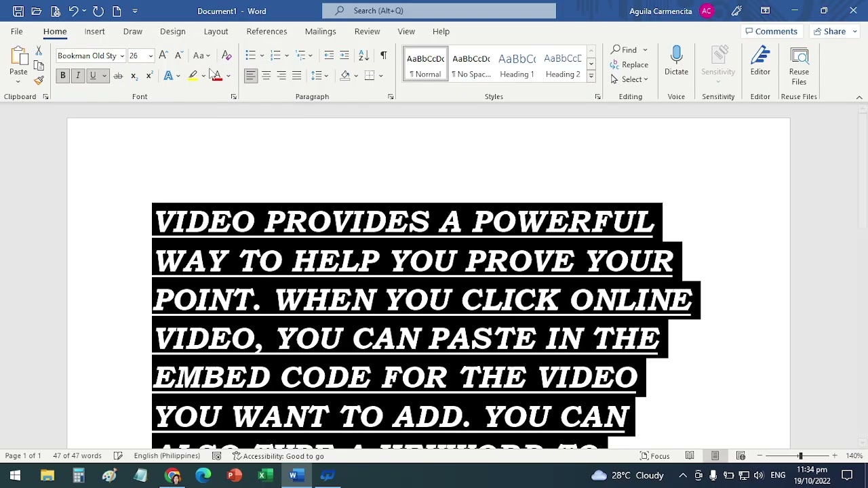Activate the Format Painter brush
Viewport: 868px width, 488px height.
[39, 80]
